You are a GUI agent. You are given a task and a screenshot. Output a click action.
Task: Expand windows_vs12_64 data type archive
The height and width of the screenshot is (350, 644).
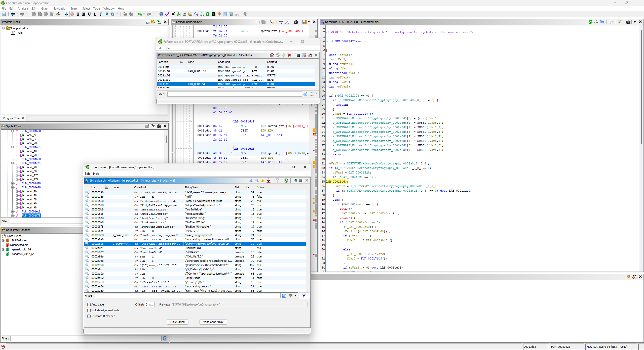point(3,254)
